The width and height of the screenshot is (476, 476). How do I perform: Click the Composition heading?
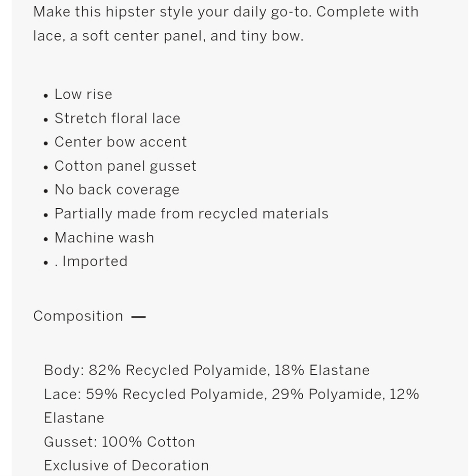tap(79, 316)
